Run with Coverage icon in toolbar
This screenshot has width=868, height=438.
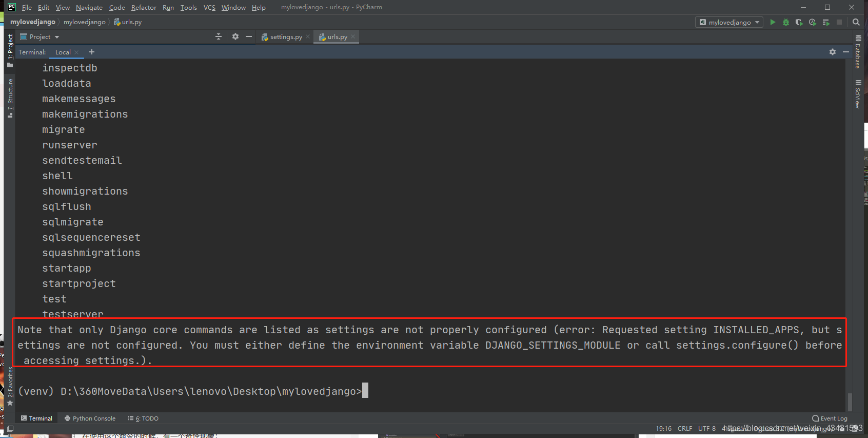(799, 22)
